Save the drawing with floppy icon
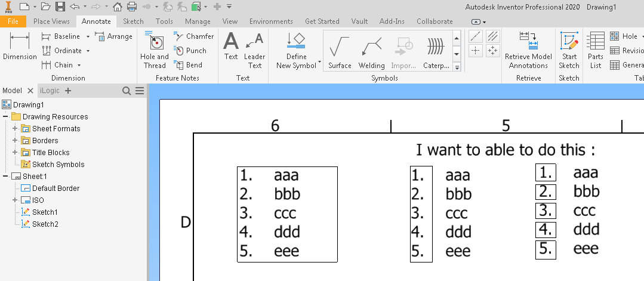644x281 pixels. click(60, 7)
